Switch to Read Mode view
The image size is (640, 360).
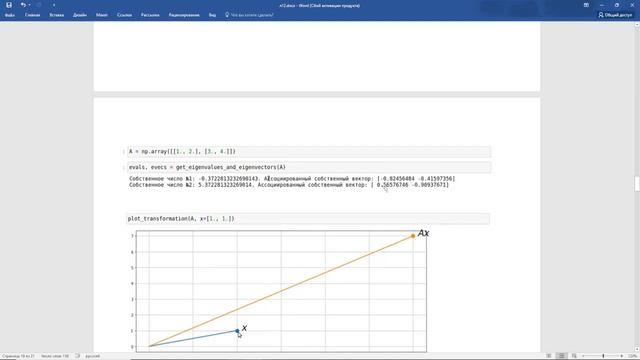click(x=549, y=356)
